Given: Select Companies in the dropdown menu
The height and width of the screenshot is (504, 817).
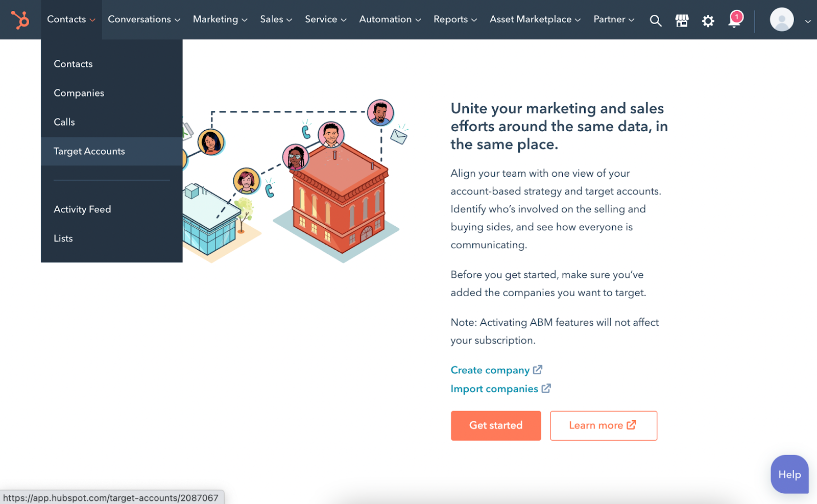Looking at the screenshot, I should tap(112, 93).
